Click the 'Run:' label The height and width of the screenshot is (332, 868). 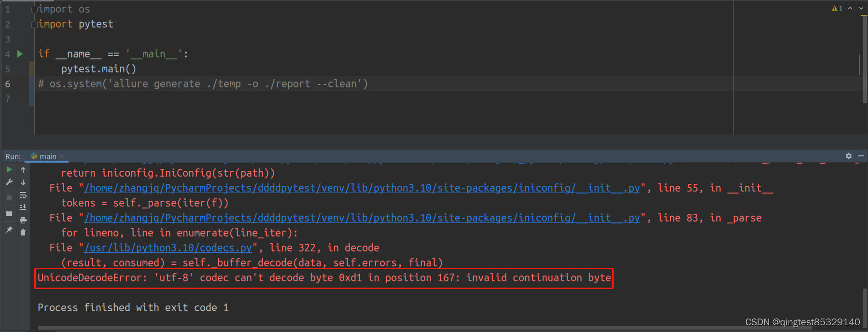point(13,156)
